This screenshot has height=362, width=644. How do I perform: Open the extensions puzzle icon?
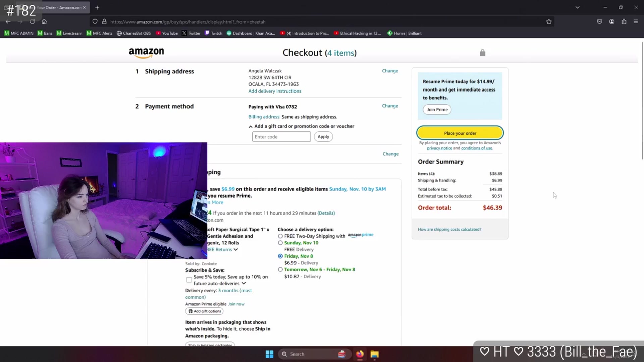pos(624,22)
